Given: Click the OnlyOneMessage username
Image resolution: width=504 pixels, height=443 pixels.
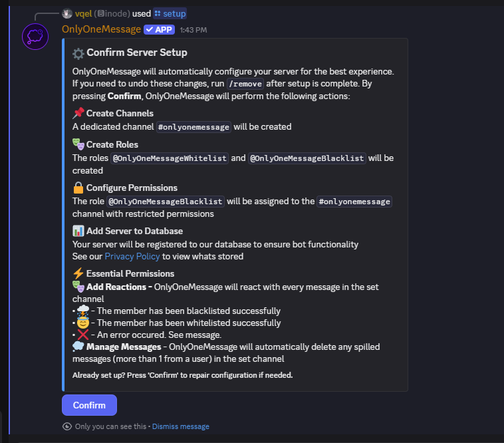Looking at the screenshot, I should [101, 29].
